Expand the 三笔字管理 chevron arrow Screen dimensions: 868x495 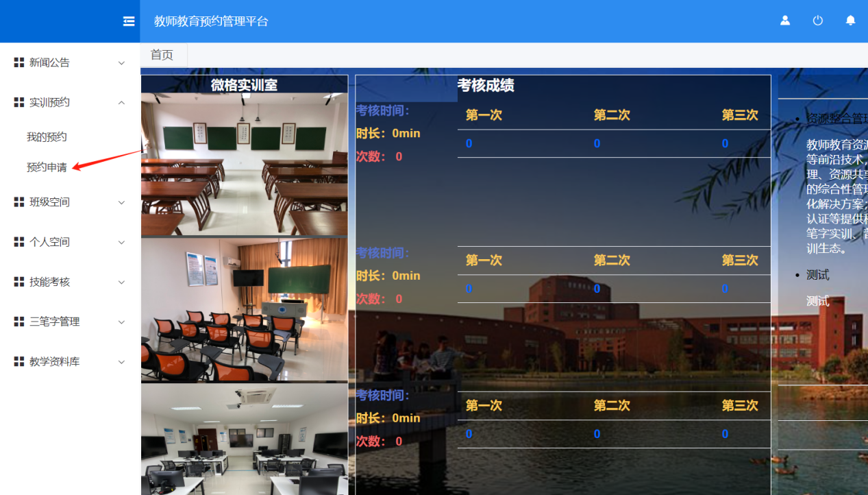tap(121, 322)
